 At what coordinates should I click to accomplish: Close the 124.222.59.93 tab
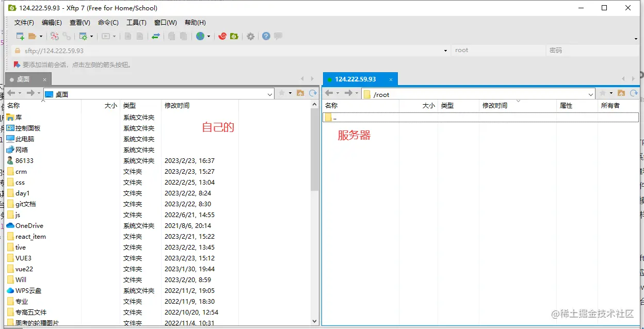pyautogui.click(x=391, y=79)
